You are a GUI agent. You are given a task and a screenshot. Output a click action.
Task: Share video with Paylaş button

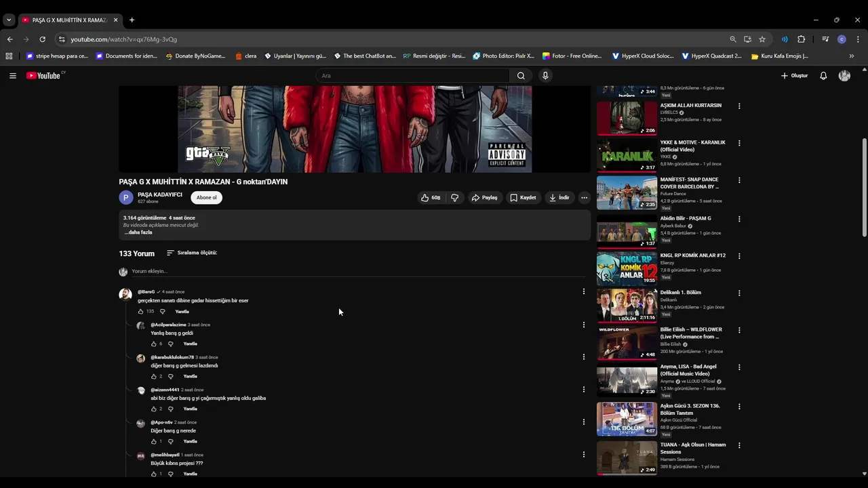click(x=485, y=198)
